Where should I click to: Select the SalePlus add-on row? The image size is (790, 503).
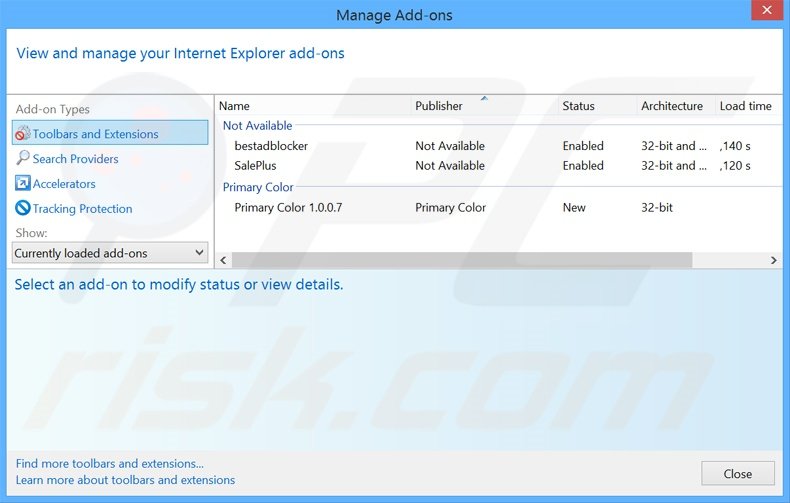(255, 166)
